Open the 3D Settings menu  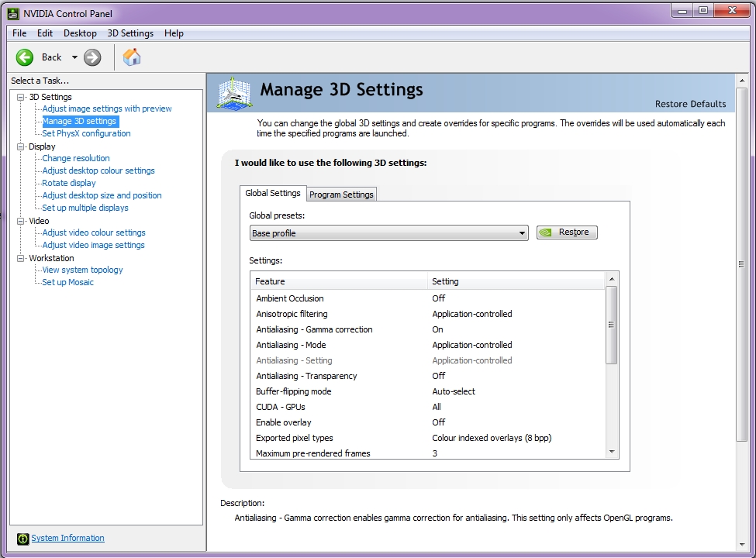pyautogui.click(x=130, y=33)
